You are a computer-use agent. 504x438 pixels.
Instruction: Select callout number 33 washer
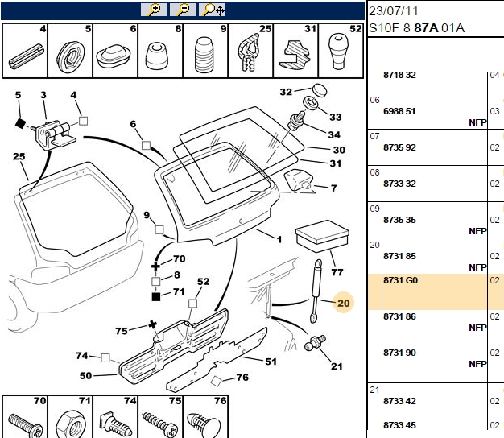[x=335, y=117]
